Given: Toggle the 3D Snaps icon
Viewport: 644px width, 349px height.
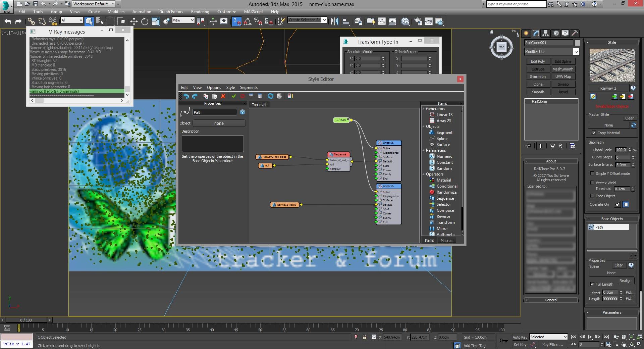Looking at the screenshot, I should (236, 21).
